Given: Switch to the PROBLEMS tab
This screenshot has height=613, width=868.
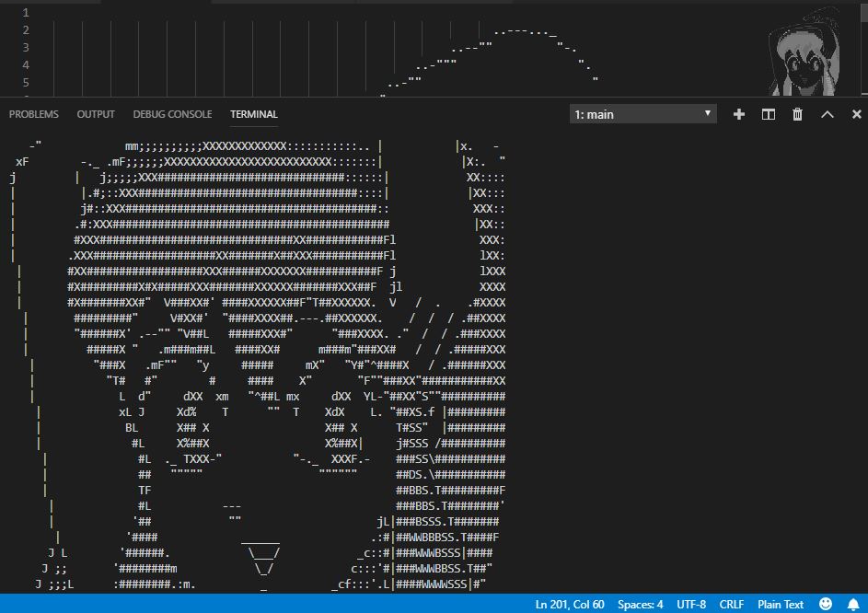Looking at the screenshot, I should pos(33,113).
